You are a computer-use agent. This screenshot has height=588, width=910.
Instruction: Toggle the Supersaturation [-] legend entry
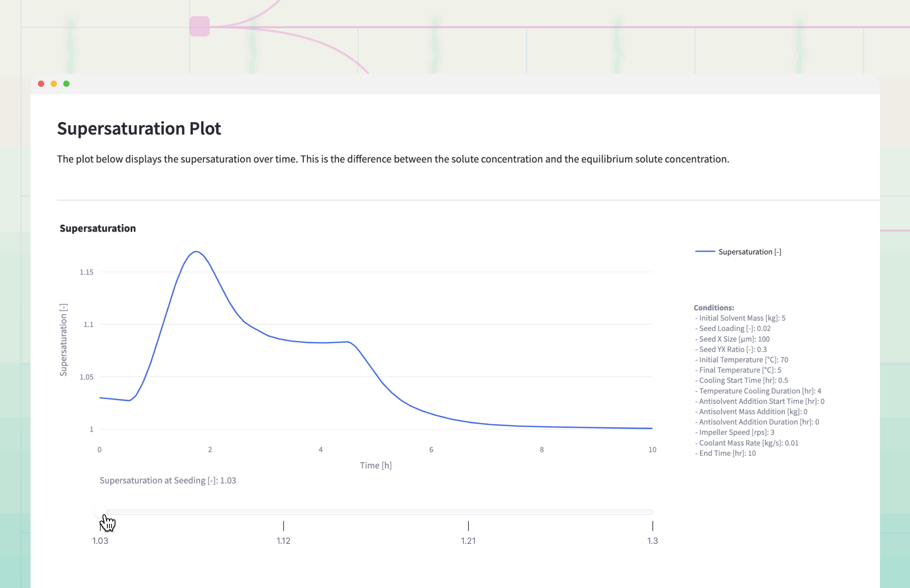click(x=750, y=252)
